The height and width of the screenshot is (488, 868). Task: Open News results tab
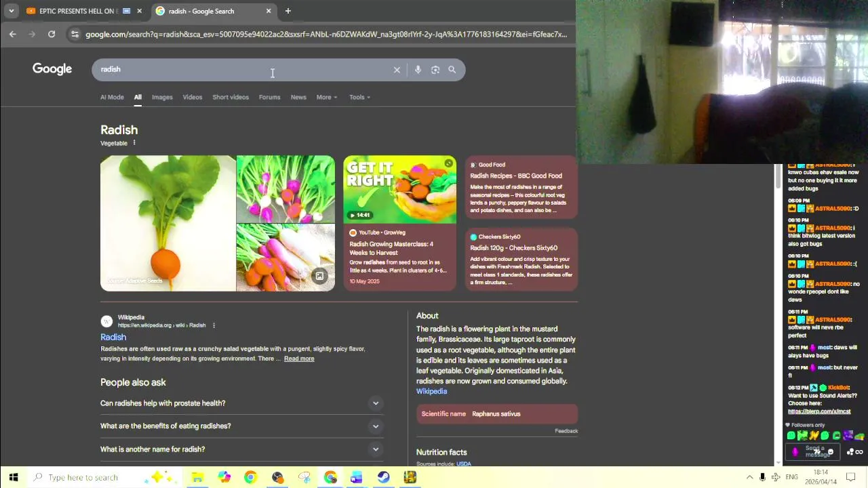[x=298, y=97]
